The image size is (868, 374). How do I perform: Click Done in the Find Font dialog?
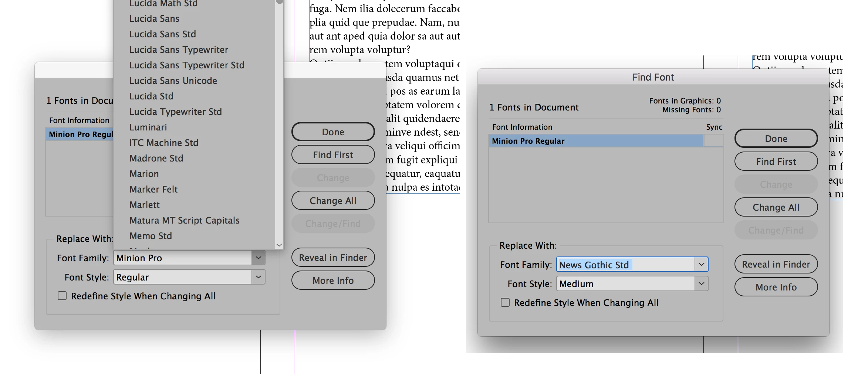(x=776, y=138)
